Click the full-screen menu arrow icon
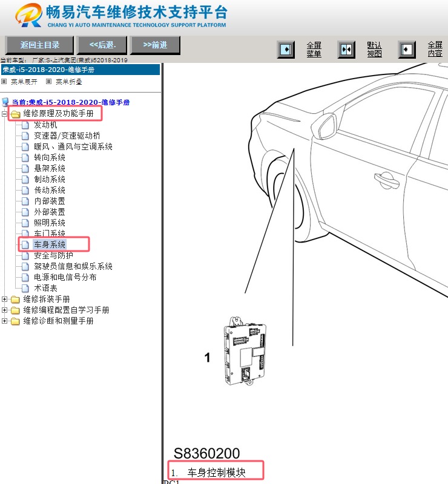Screen dimensions: 448x484 (x=286, y=50)
